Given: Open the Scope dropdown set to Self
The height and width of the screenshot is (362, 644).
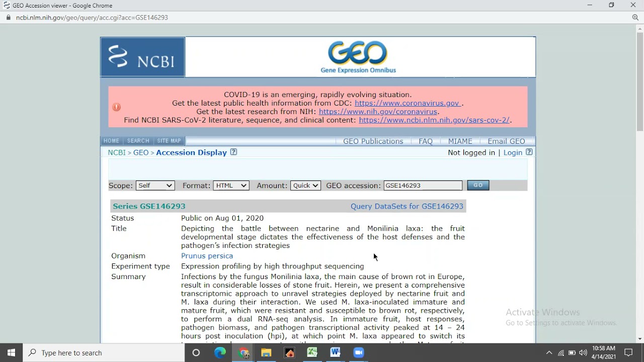Looking at the screenshot, I should tap(155, 186).
